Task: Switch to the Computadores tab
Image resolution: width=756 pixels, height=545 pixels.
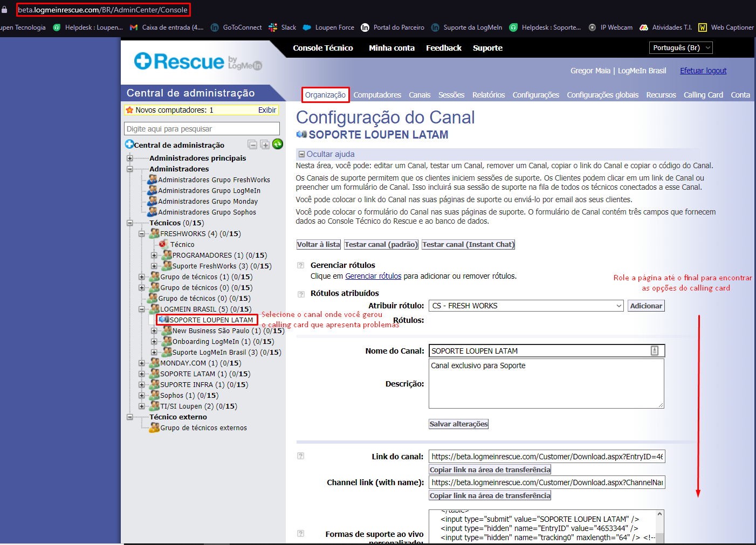Action: (x=377, y=95)
